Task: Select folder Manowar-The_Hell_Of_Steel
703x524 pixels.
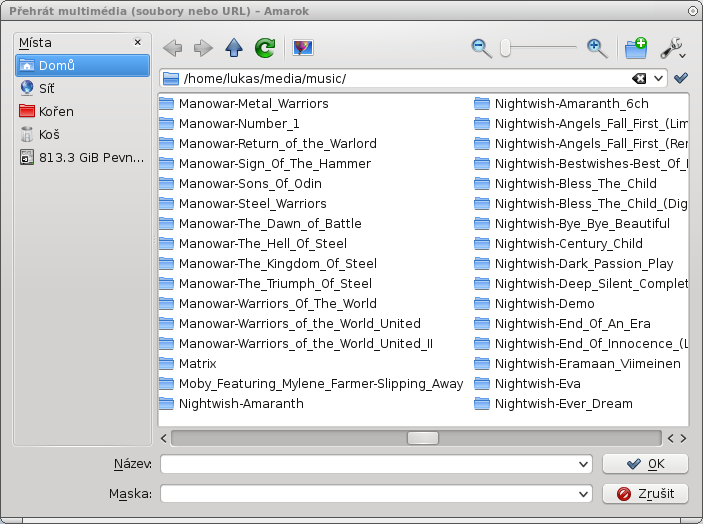Action: click(253, 243)
